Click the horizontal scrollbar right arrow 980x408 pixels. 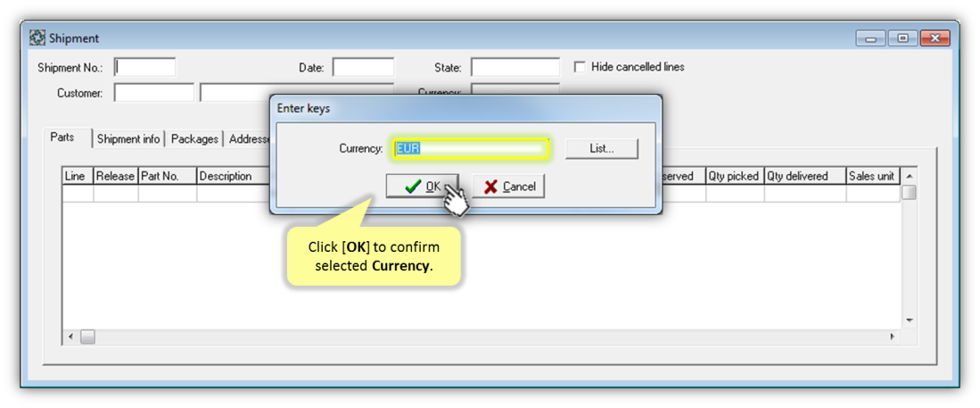tap(892, 337)
